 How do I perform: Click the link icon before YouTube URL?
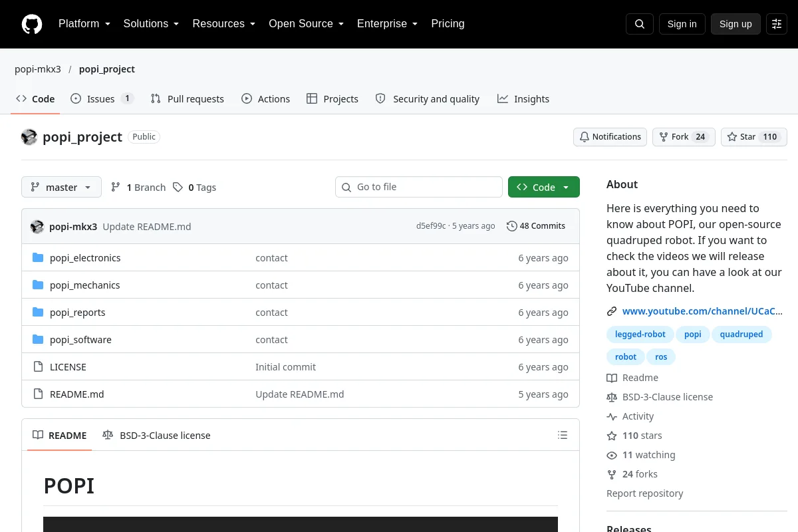pos(612,311)
